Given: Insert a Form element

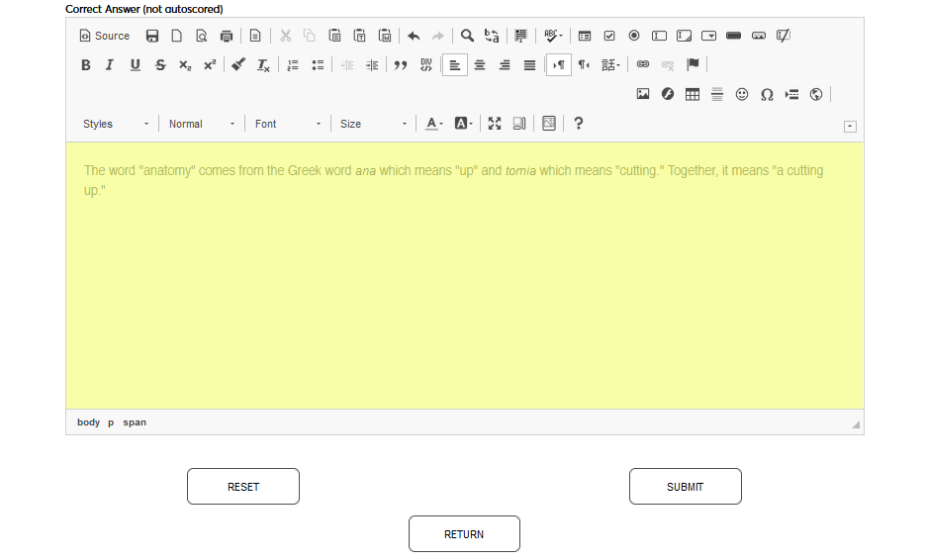Looking at the screenshot, I should (585, 36).
